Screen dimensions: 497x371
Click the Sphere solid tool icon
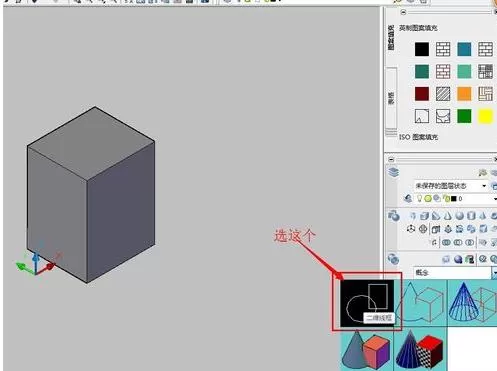point(460,216)
